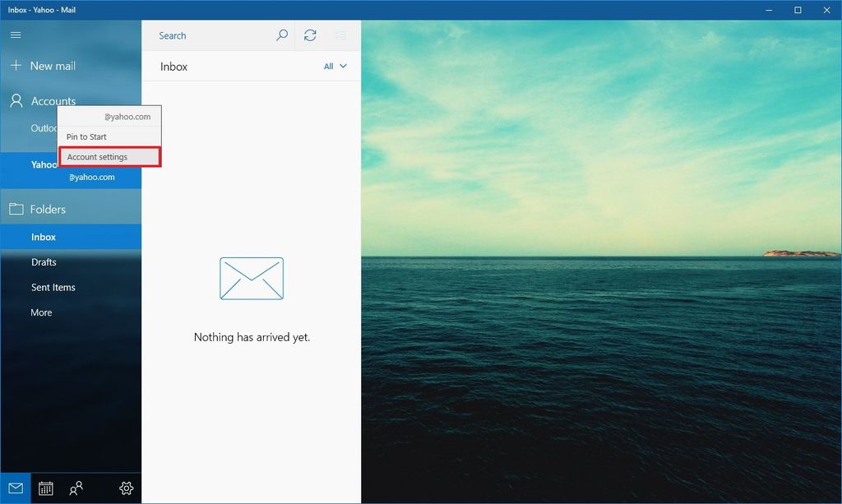Open the Drafts folder
The image size is (842, 504).
click(x=45, y=261)
